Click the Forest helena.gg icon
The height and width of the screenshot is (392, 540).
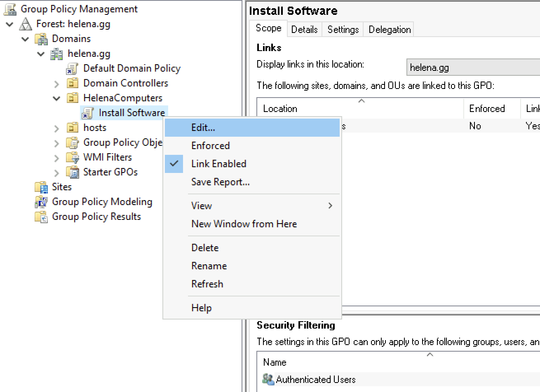26,24
